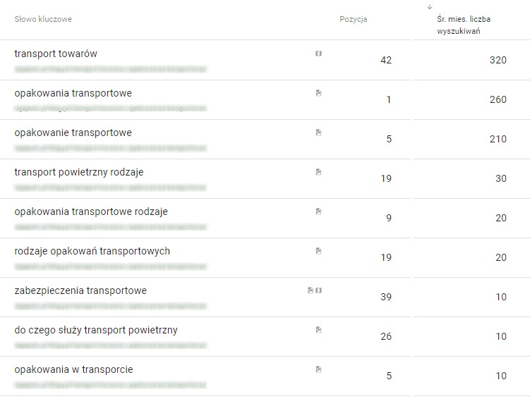Click the sort arrow above search volume column

pos(430,7)
